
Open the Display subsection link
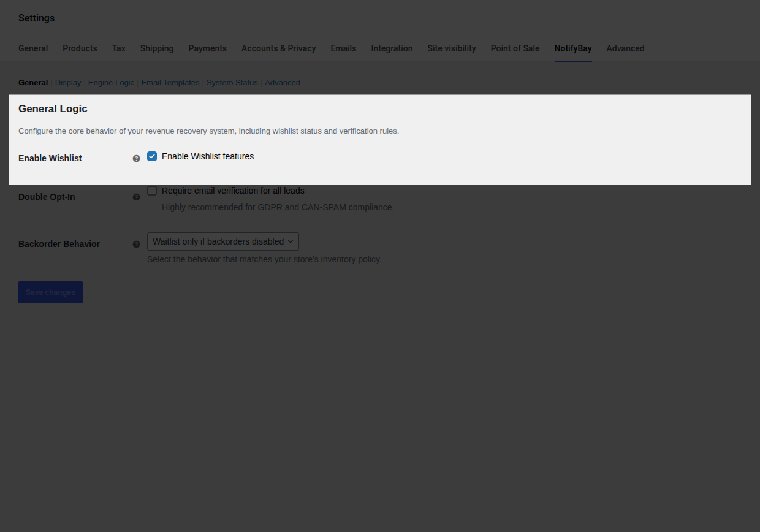pos(68,83)
